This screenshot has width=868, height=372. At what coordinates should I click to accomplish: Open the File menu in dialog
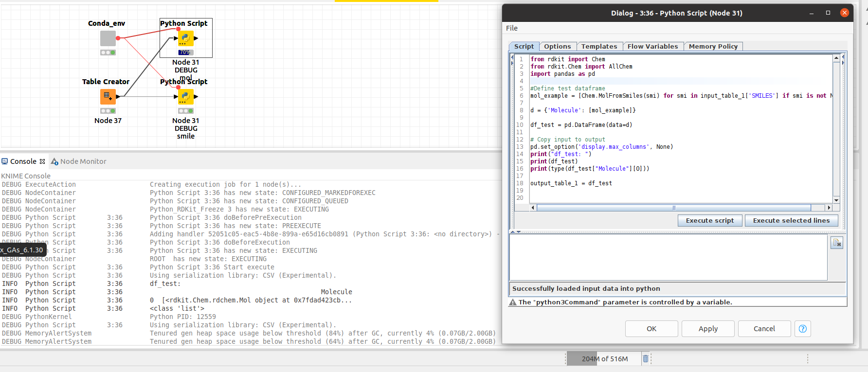click(x=511, y=28)
